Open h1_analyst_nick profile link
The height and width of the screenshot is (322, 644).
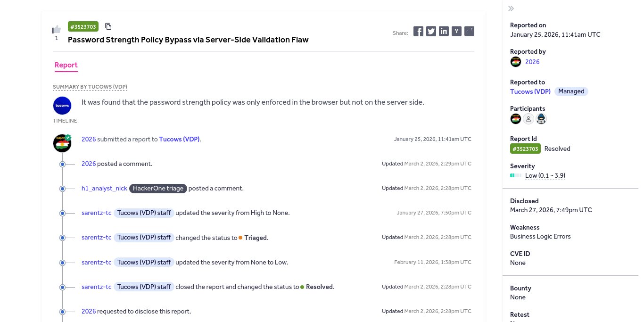[104, 188]
